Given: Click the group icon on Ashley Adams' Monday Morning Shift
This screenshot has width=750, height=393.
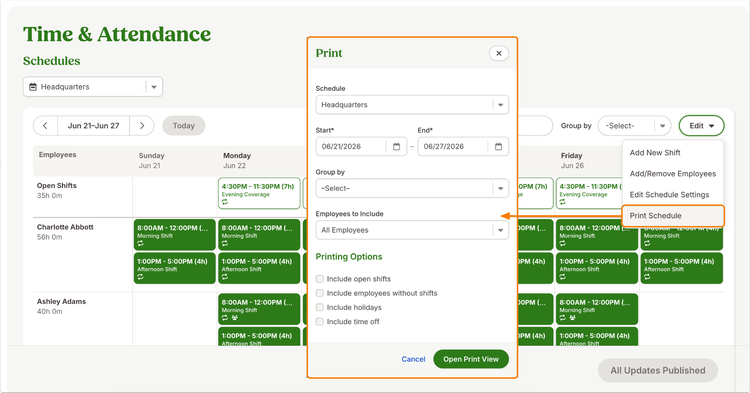Looking at the screenshot, I should pos(234,317).
